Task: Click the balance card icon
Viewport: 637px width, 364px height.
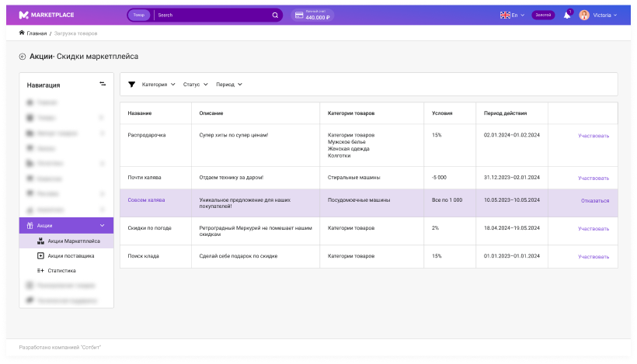Action: [x=299, y=15]
